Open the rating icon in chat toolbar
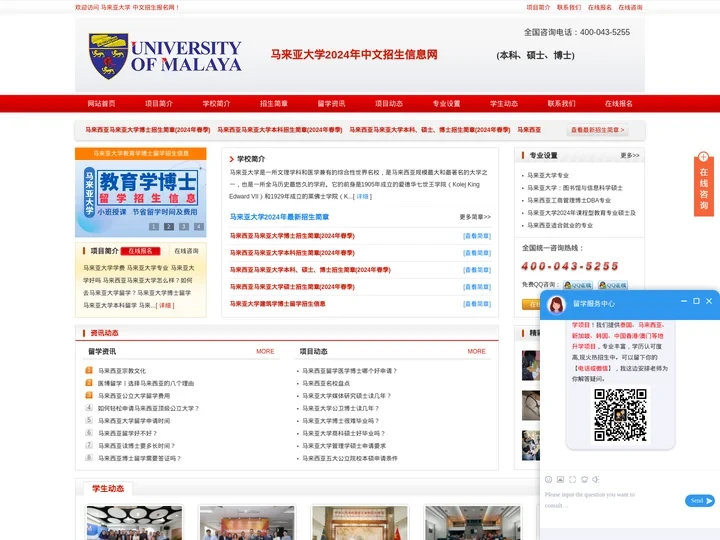The image size is (720, 540). click(584, 479)
